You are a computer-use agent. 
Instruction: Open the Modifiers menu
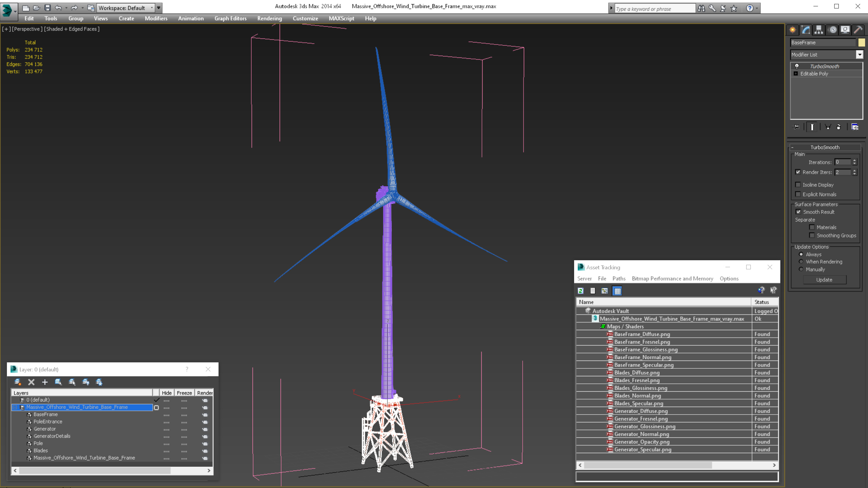coord(156,18)
